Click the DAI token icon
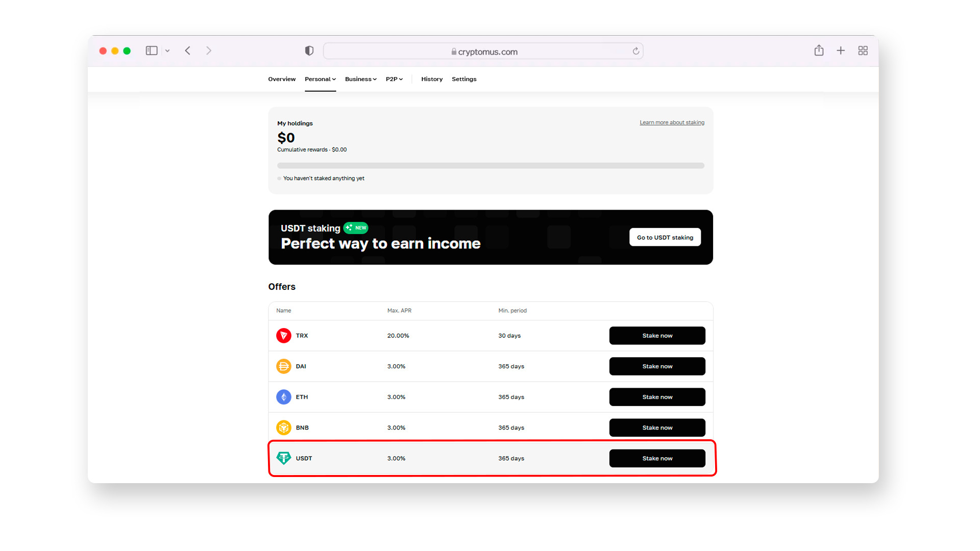980x551 pixels. [283, 366]
